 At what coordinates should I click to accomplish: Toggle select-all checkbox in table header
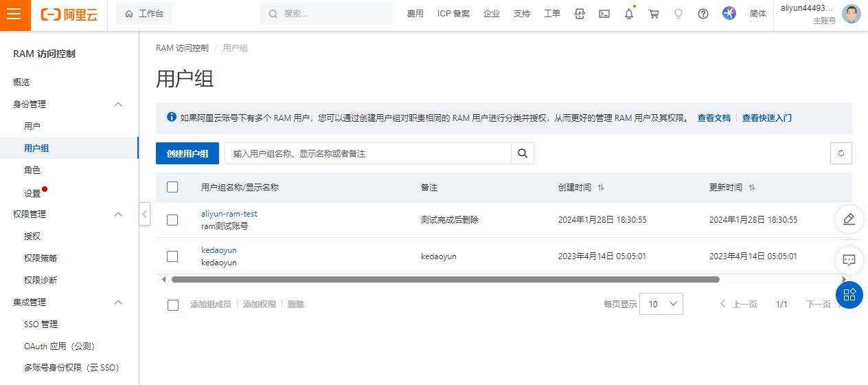172,187
